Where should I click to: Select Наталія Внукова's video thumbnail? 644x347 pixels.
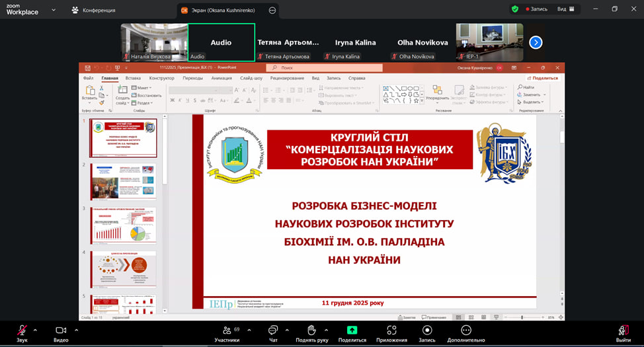tap(154, 42)
